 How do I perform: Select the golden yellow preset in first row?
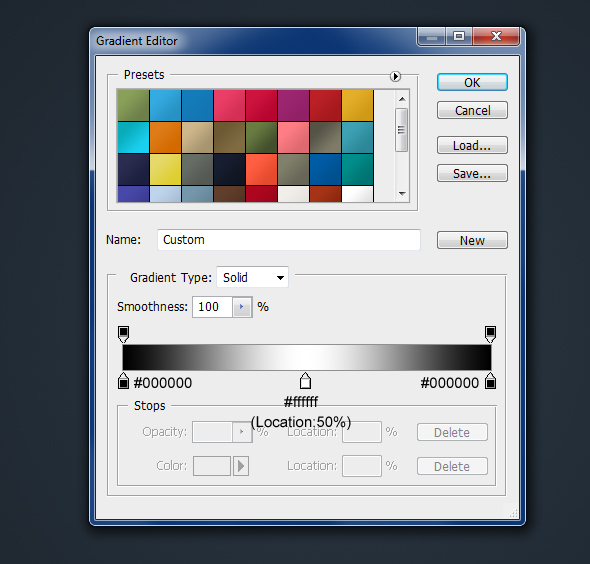pyautogui.click(x=357, y=105)
